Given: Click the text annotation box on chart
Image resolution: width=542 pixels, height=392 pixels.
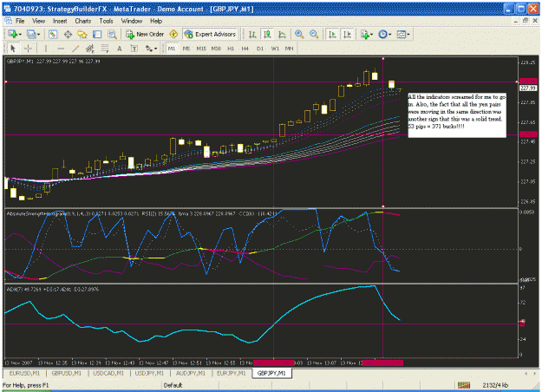Looking at the screenshot, I should pyautogui.click(x=457, y=115).
